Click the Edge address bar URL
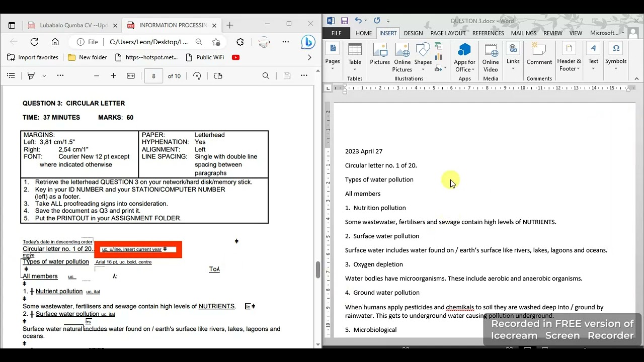 (148, 42)
